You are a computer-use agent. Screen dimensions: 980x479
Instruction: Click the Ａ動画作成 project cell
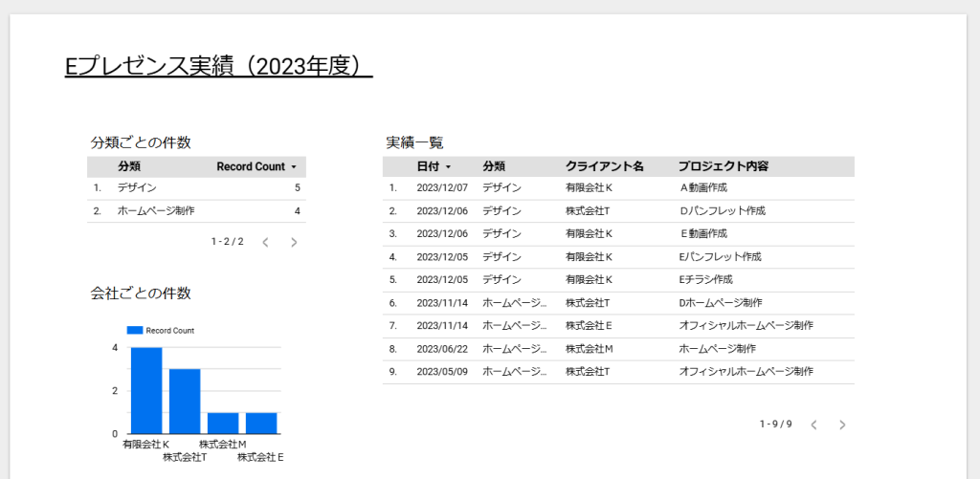[703, 187]
